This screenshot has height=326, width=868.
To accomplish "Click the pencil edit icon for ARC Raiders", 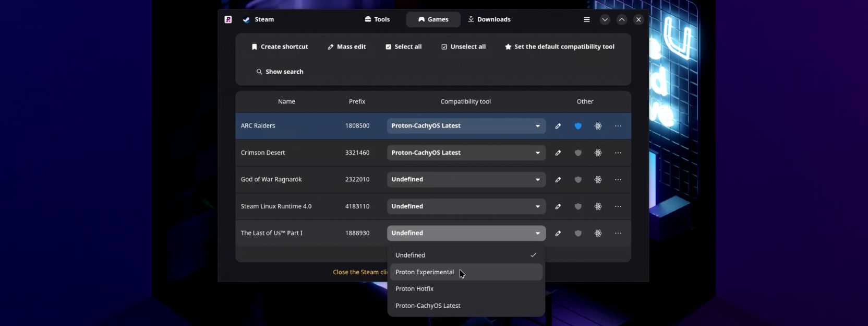I will [558, 126].
